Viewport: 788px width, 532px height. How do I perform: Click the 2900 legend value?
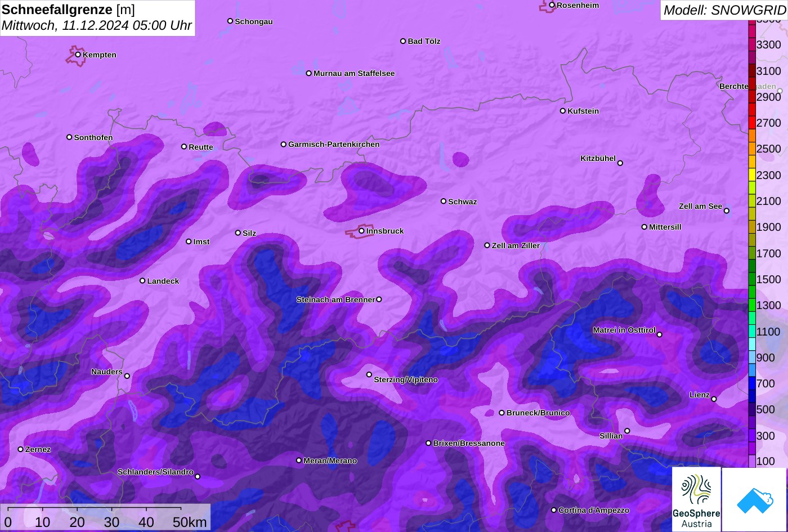[769, 97]
